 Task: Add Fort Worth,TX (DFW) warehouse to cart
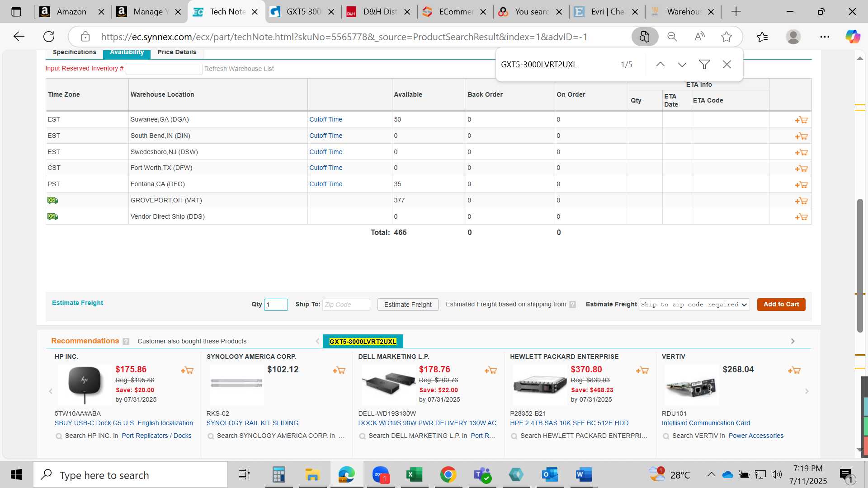(x=801, y=169)
